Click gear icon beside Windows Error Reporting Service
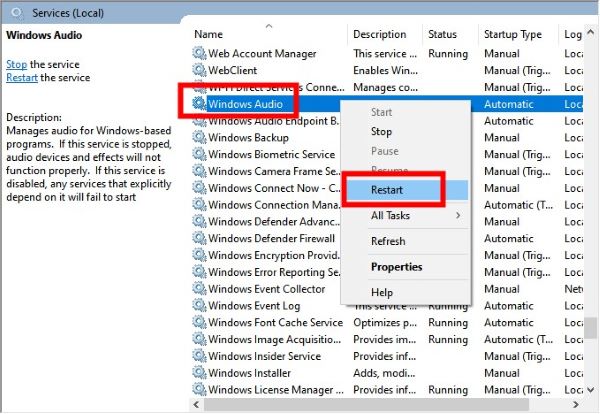The image size is (600, 414). point(199,272)
